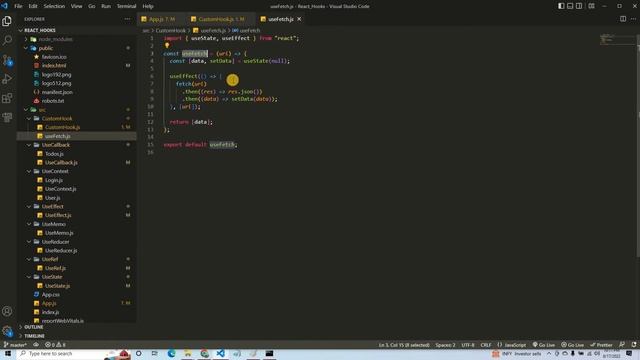Open Login.js in Explorer
The width and height of the screenshot is (640, 360).
[x=77, y=180]
